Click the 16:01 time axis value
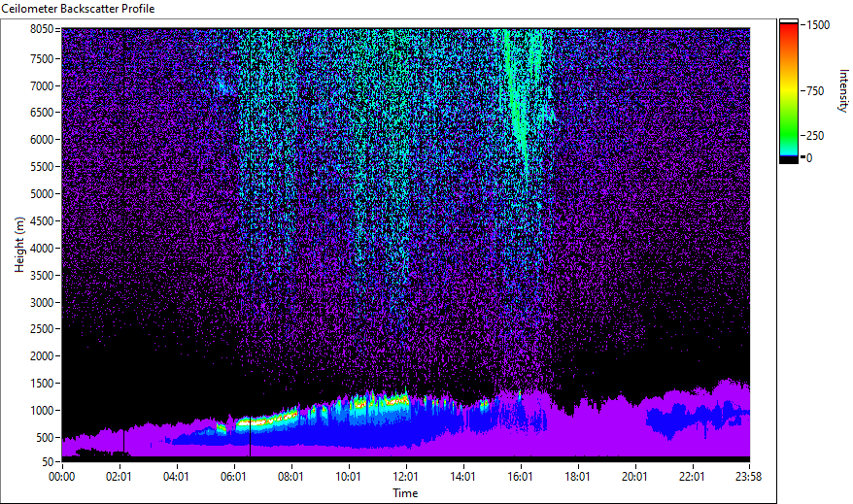This screenshot has height=504, width=853. click(520, 477)
